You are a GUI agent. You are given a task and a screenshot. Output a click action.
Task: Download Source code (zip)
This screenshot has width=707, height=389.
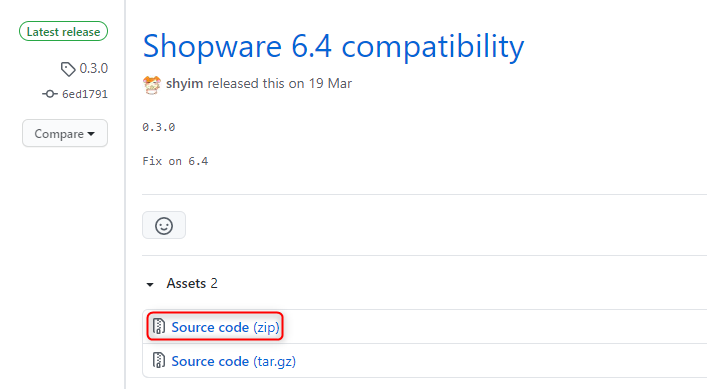225,327
